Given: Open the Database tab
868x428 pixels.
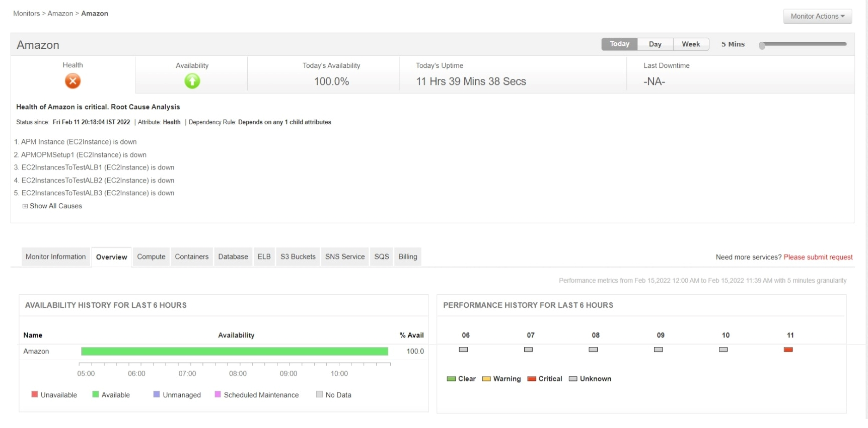Looking at the screenshot, I should point(233,257).
